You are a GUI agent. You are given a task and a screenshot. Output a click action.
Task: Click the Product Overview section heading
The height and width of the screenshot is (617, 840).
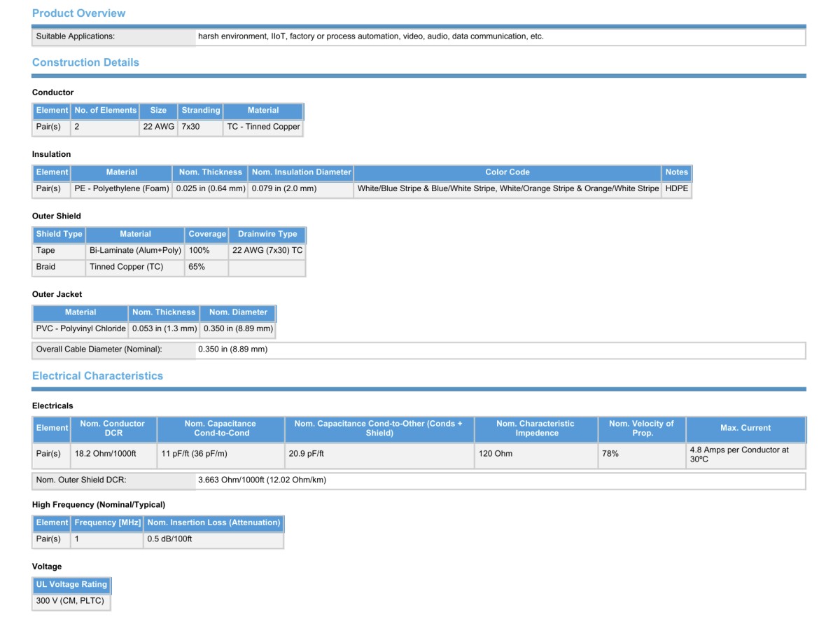(x=78, y=13)
